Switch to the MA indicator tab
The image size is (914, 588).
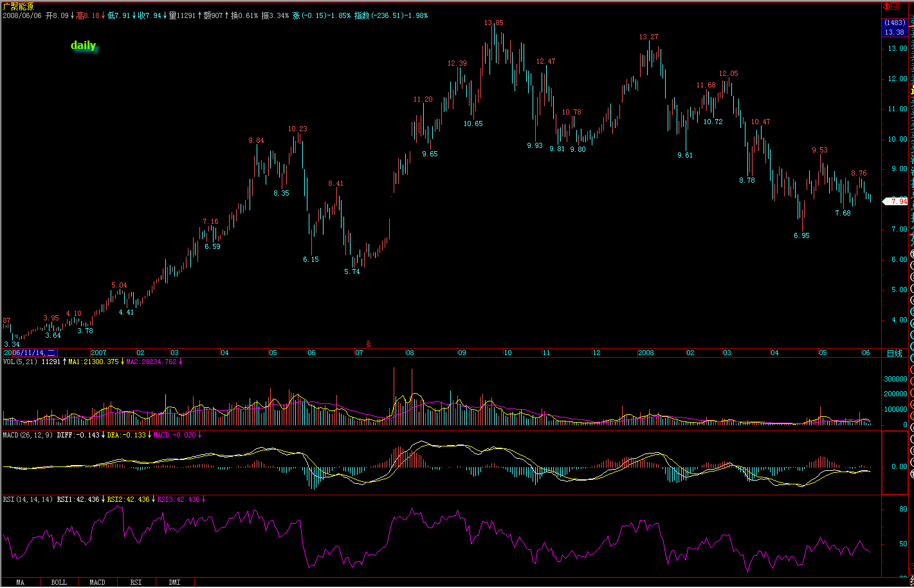21,582
